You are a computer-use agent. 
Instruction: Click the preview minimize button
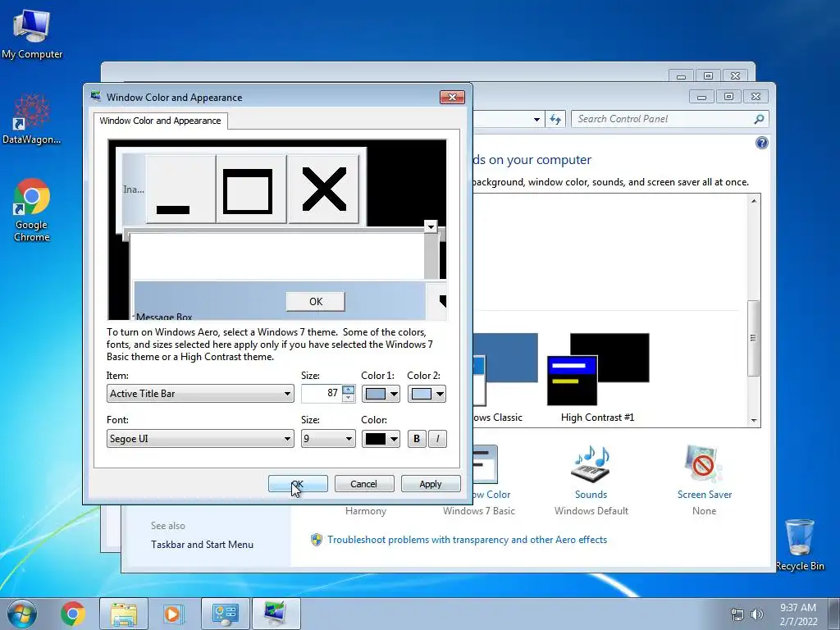pyautogui.click(x=180, y=189)
